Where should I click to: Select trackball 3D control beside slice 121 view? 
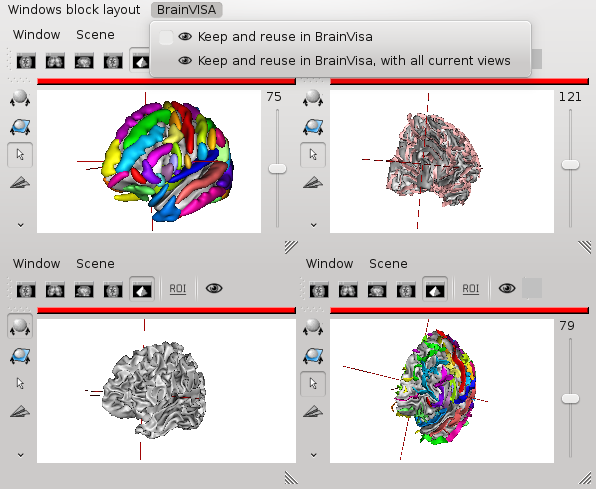[313, 98]
